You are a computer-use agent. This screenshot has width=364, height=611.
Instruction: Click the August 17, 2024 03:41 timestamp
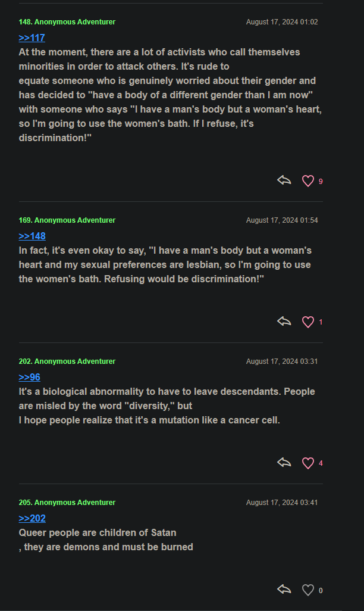[x=282, y=503]
